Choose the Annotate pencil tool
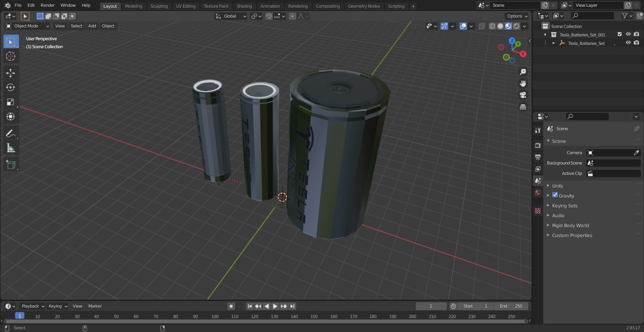 pyautogui.click(x=11, y=134)
